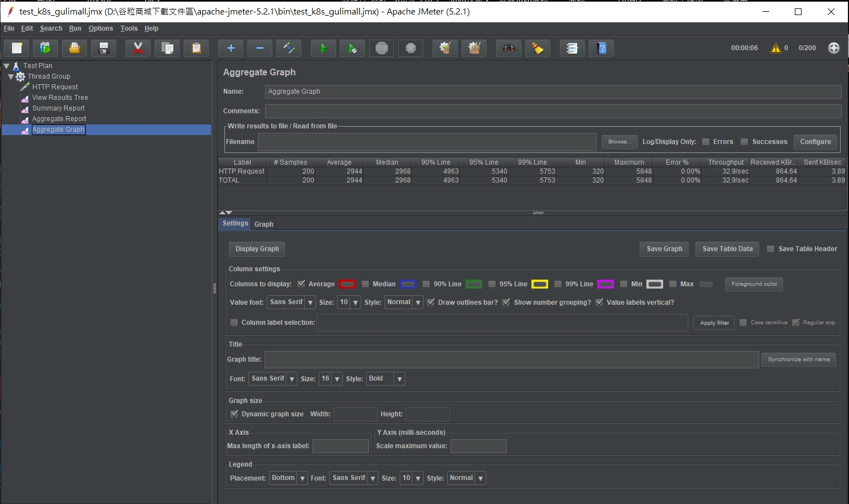Open the Options menu

(x=100, y=28)
